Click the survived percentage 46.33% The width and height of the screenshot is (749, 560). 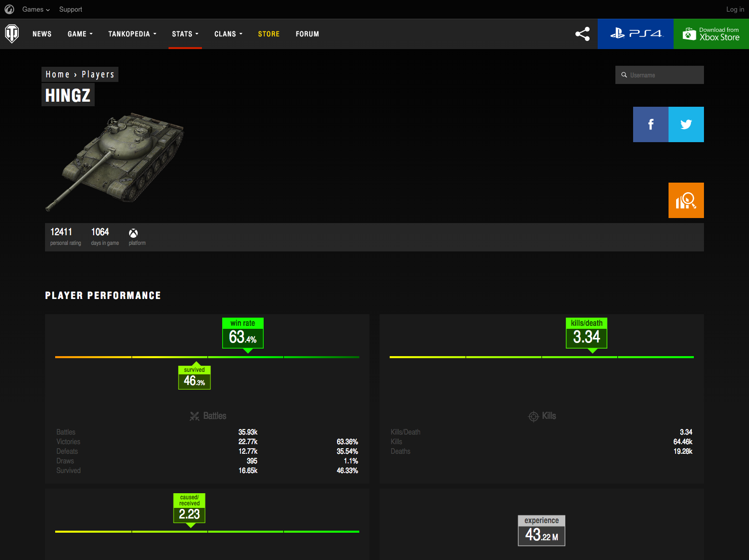347,470
